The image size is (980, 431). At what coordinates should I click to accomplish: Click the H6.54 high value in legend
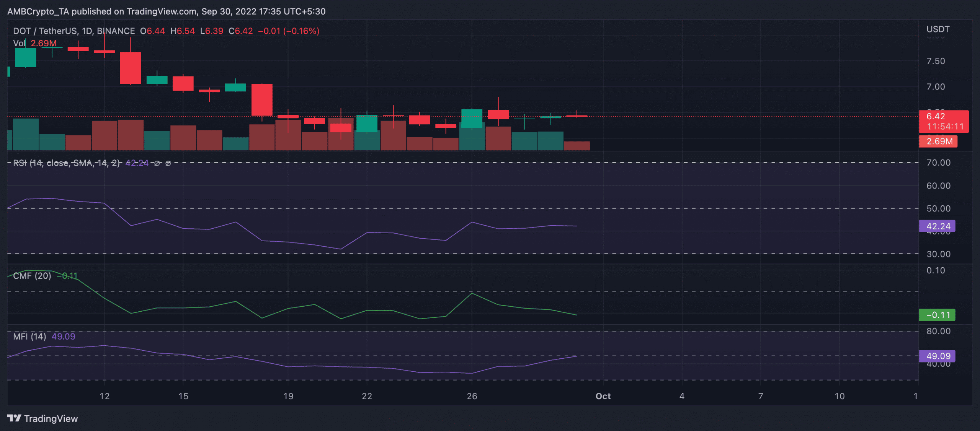click(x=183, y=31)
